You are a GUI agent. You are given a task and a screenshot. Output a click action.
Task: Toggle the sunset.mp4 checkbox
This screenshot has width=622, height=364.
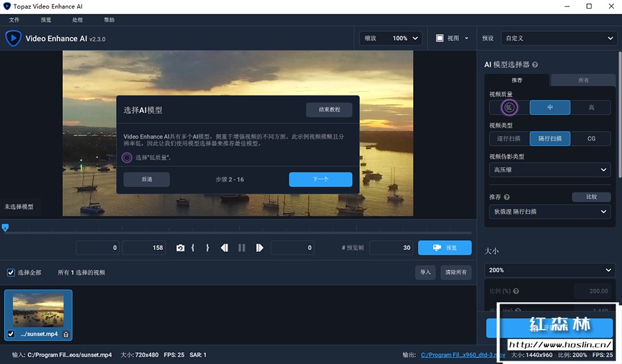[x=11, y=334]
